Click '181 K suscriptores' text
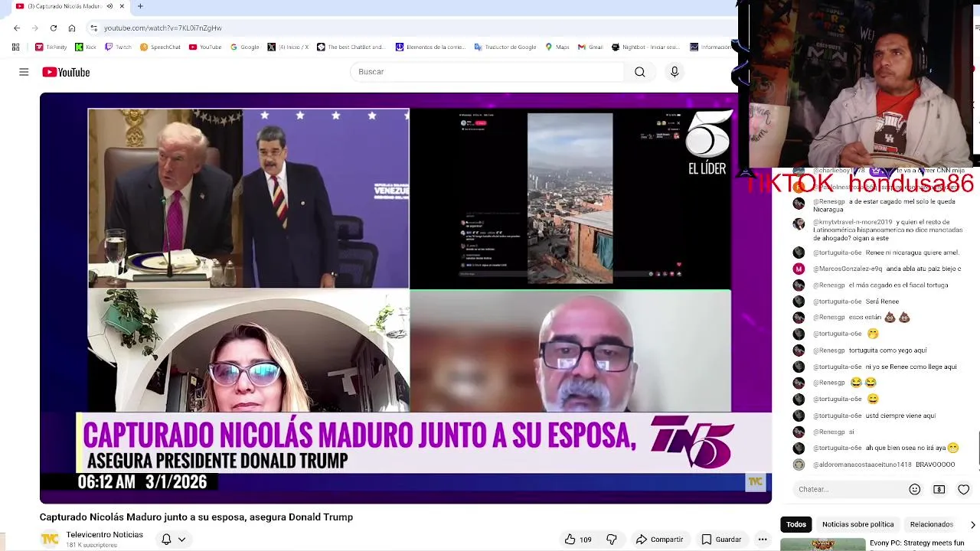 [x=91, y=545]
